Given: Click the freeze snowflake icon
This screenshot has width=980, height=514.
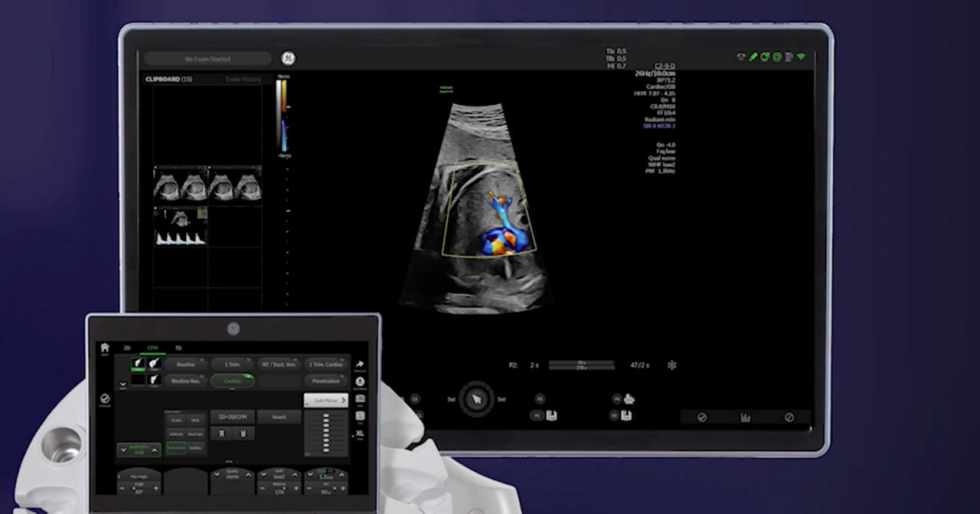Looking at the screenshot, I should click(672, 365).
